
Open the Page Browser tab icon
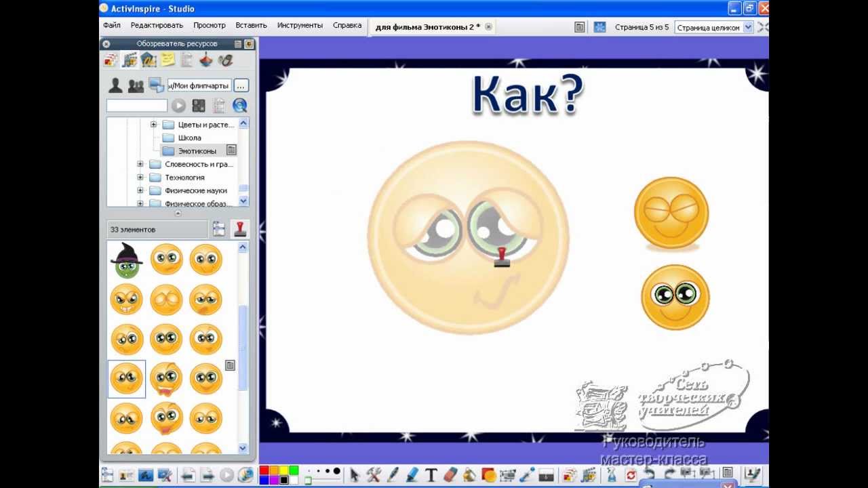(x=111, y=60)
